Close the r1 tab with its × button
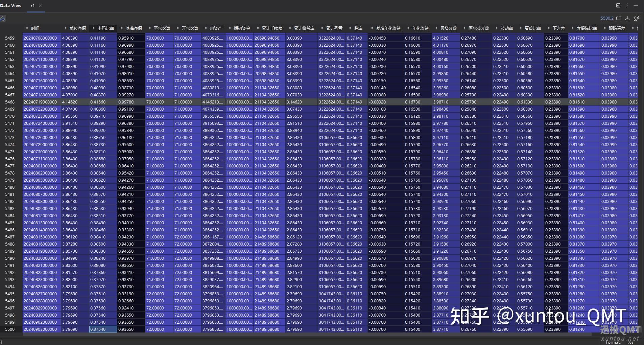The width and height of the screenshot is (644, 345). pos(40,6)
